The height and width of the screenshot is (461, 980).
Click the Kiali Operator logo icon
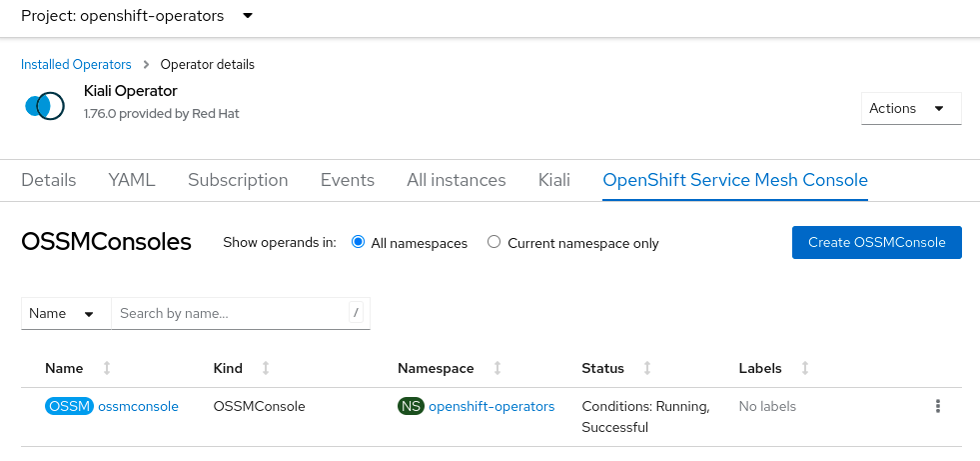pos(44,104)
